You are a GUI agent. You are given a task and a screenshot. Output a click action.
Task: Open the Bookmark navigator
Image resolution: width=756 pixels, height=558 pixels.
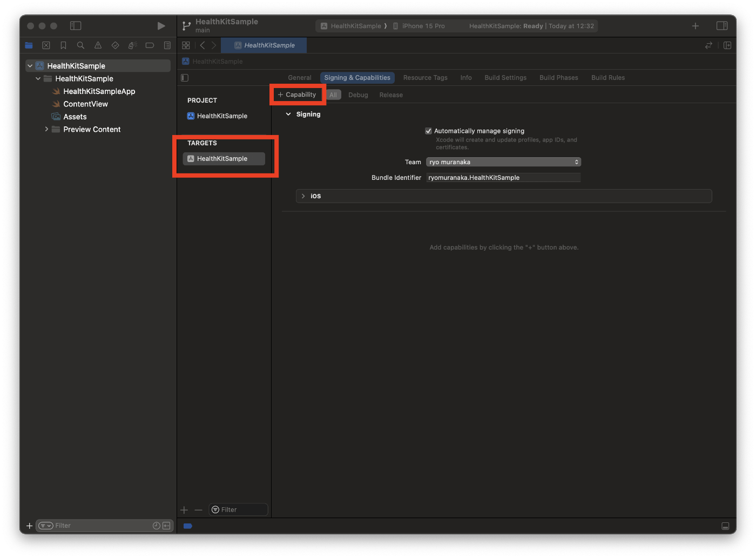(x=63, y=45)
